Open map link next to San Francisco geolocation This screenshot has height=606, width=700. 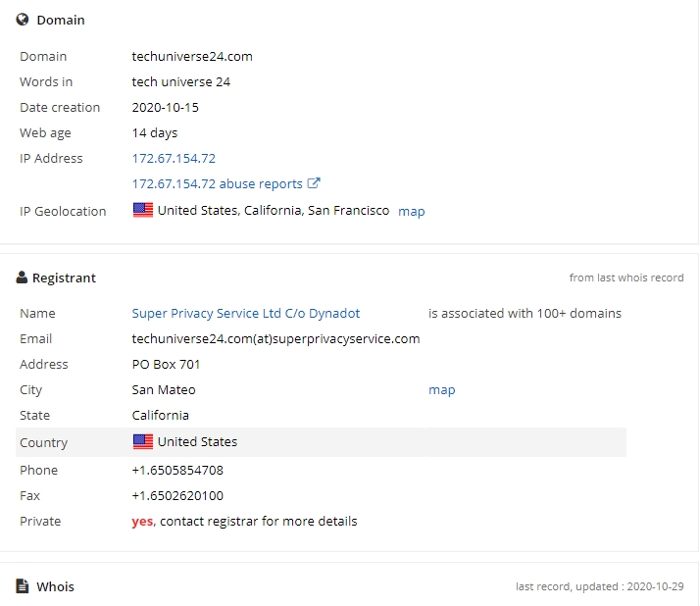[x=411, y=211]
